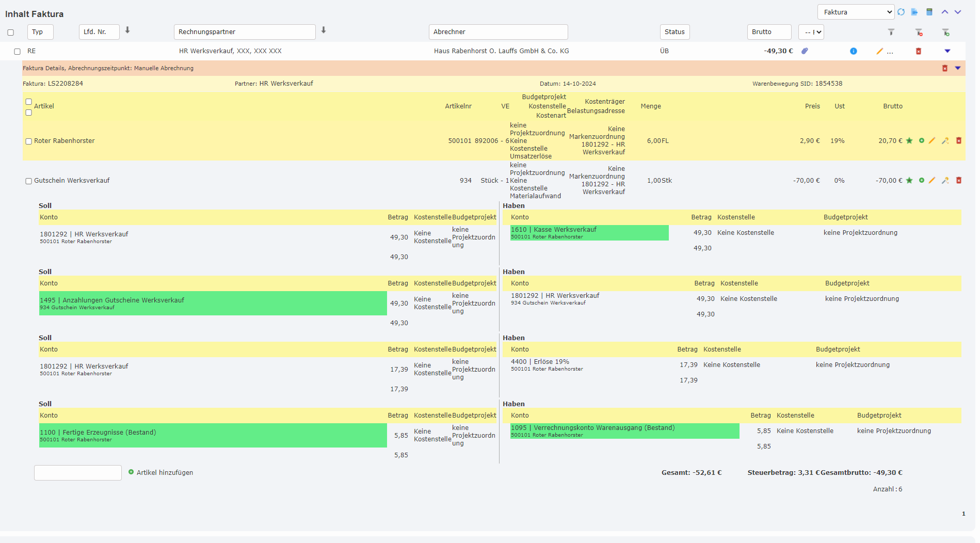Collapse the RE row using blue arrow
This screenshot has height=543, width=980.
[947, 51]
